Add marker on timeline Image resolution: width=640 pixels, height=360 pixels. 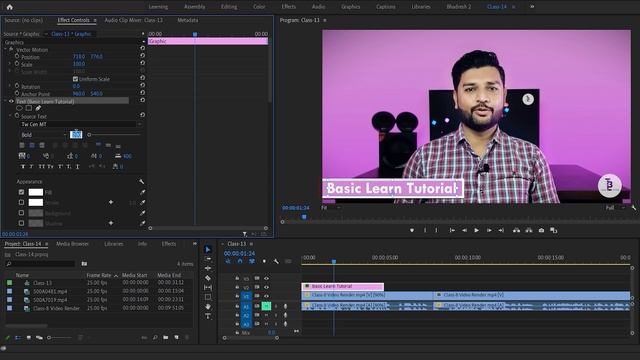[264, 261]
